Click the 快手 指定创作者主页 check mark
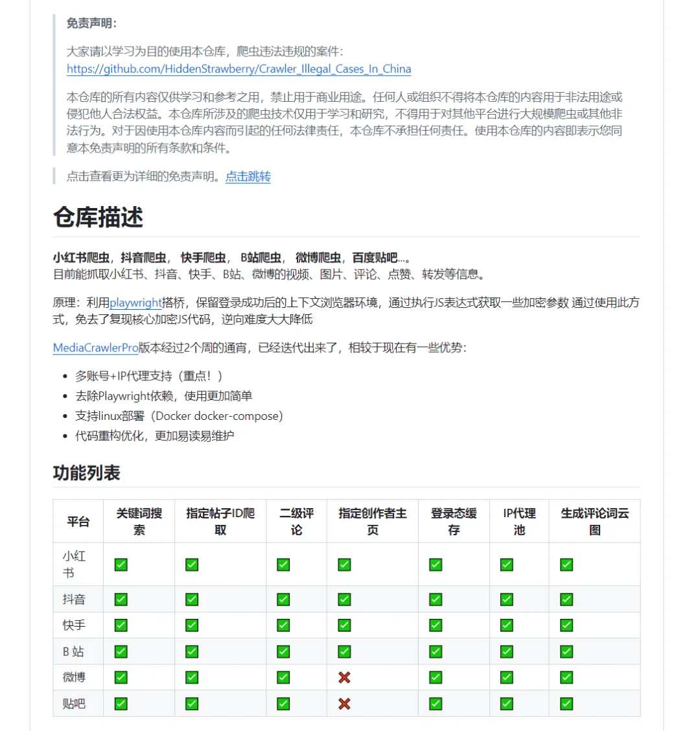The width and height of the screenshot is (700, 731). pyautogui.click(x=345, y=625)
